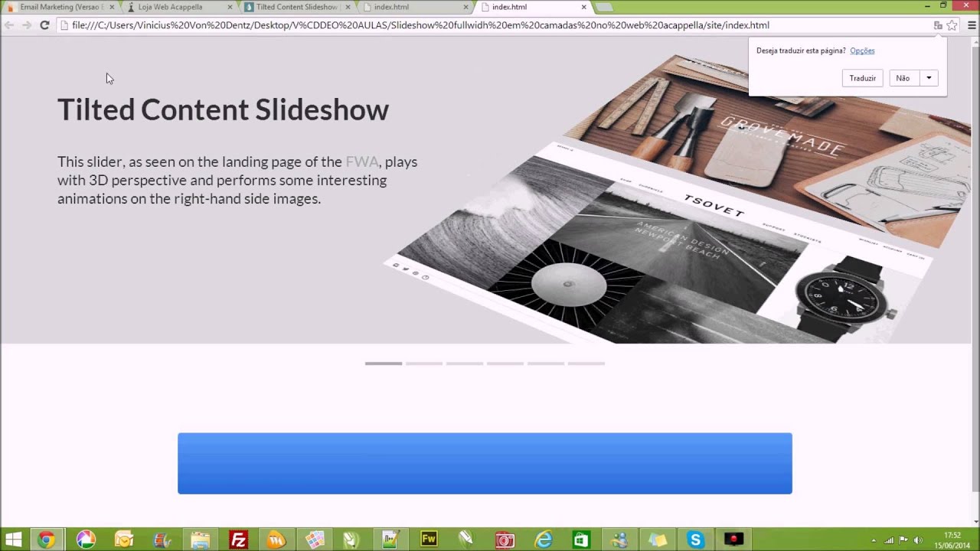Screen dimensions: 980x551
Task: Reload the page with the refresh icon
Action: [44, 25]
